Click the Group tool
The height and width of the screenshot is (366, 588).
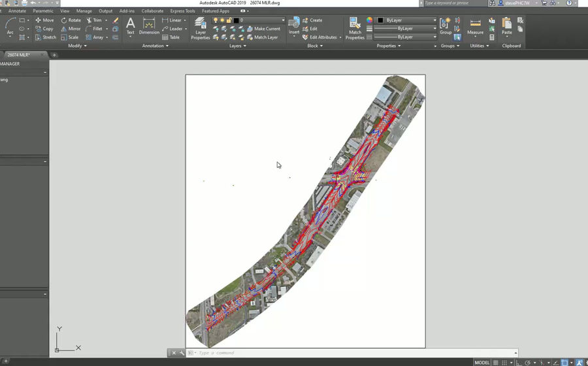446,26
